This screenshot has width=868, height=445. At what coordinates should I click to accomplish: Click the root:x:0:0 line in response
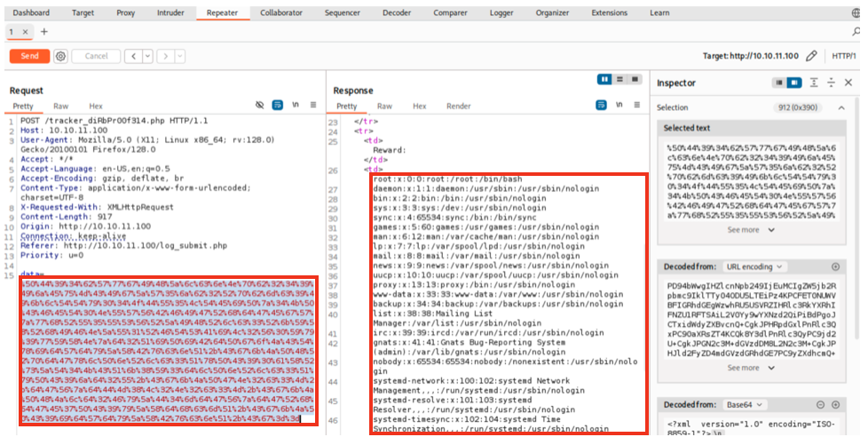[447, 179]
